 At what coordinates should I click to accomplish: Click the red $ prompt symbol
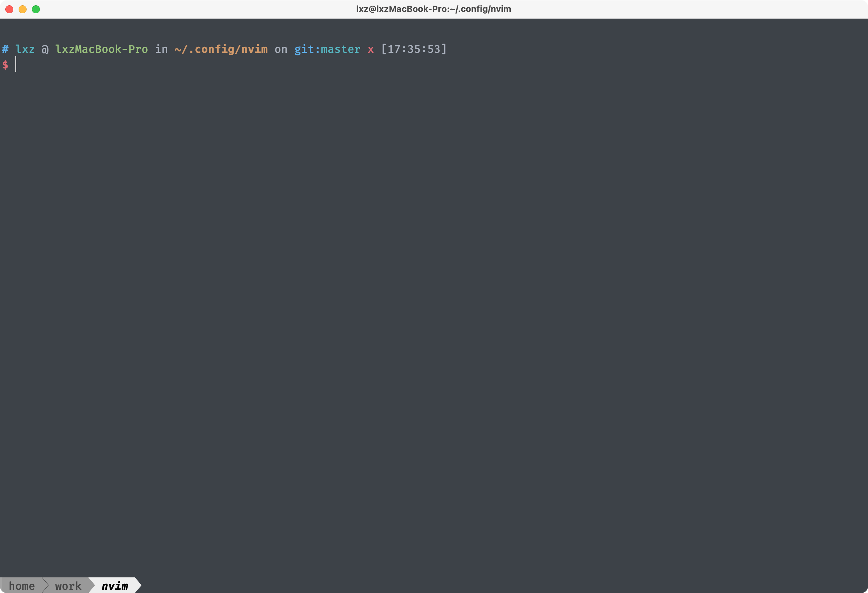coord(5,65)
